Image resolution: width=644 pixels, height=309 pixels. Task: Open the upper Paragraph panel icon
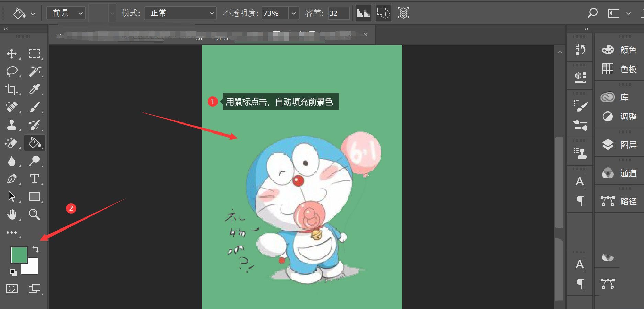(x=580, y=201)
